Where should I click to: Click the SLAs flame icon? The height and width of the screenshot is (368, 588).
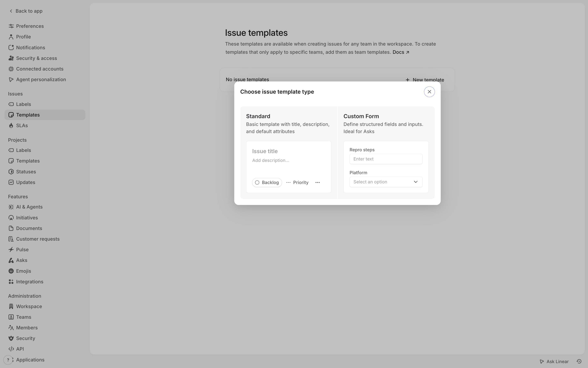coord(11,126)
